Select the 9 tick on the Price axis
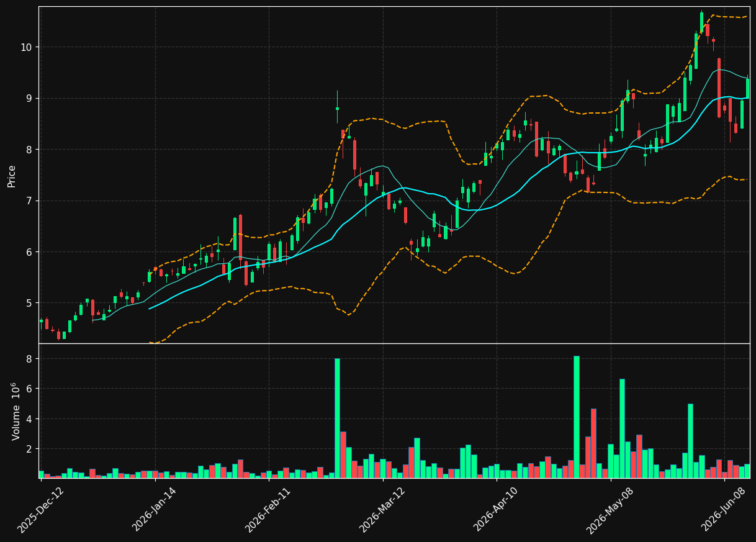Viewport: 756px width, 542px height. pyautogui.click(x=30, y=98)
